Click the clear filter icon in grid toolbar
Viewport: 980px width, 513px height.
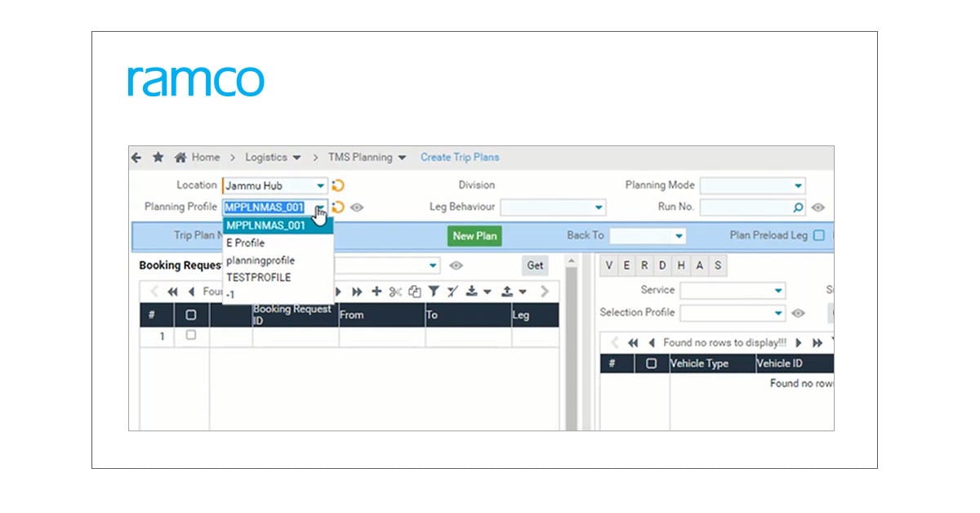(452, 292)
